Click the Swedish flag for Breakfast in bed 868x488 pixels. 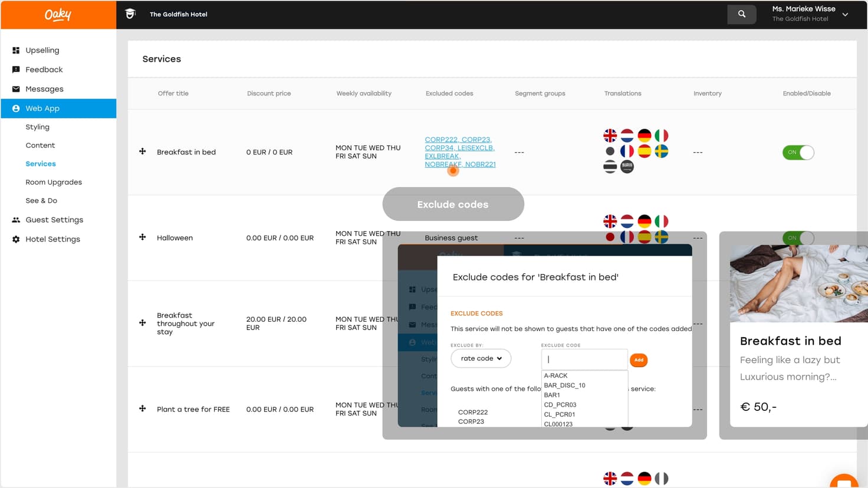click(x=662, y=151)
